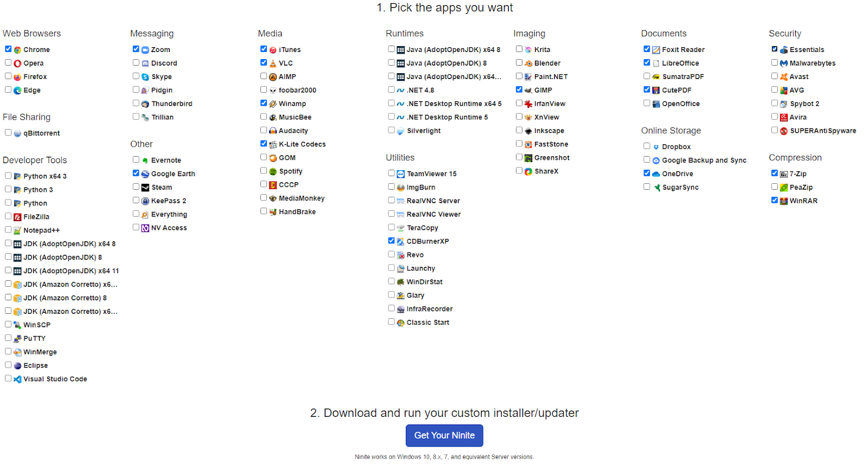Image resolution: width=868 pixels, height=470 pixels.
Task: Select the SugarSync label
Action: click(680, 188)
